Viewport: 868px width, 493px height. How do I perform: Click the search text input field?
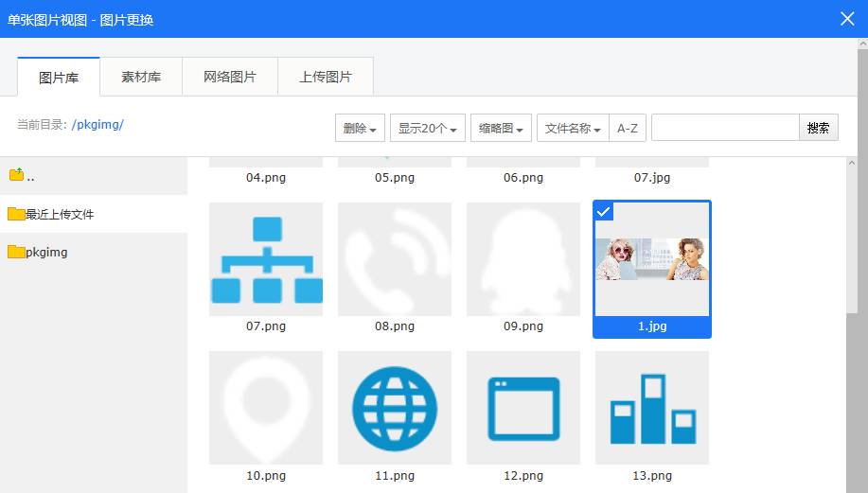click(725, 128)
